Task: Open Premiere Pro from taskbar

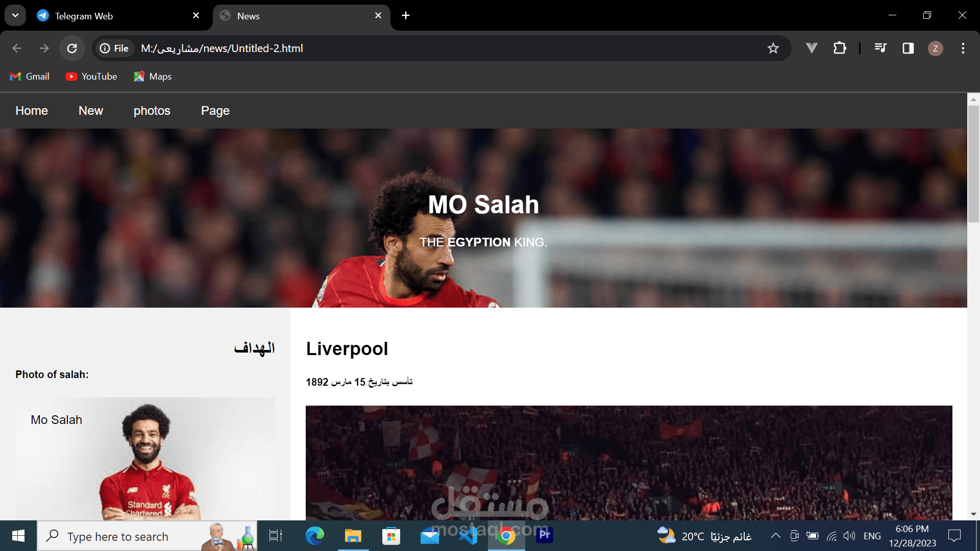Action: coord(545,535)
